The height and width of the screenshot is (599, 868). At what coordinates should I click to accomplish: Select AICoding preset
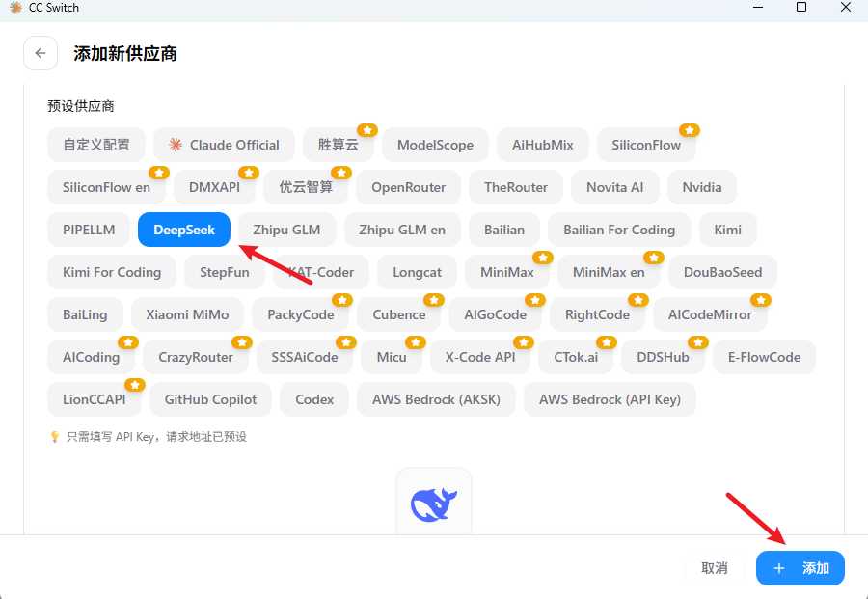(x=91, y=357)
